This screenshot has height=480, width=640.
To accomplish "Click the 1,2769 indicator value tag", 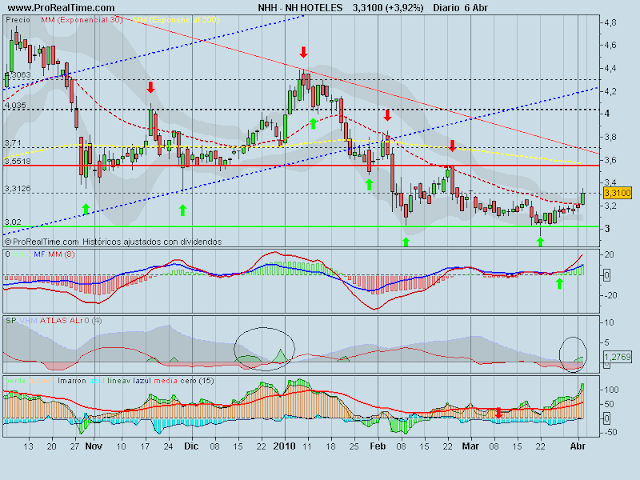I will tap(617, 357).
